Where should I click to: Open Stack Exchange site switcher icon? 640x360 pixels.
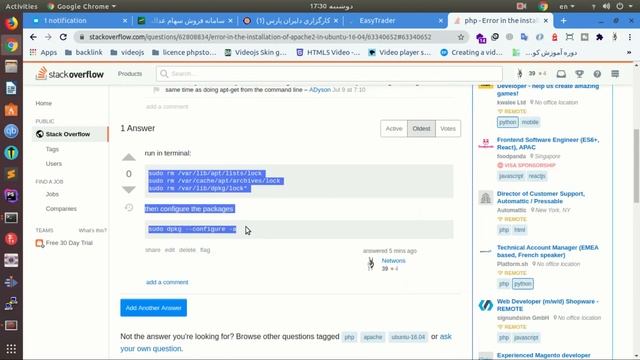(615, 74)
